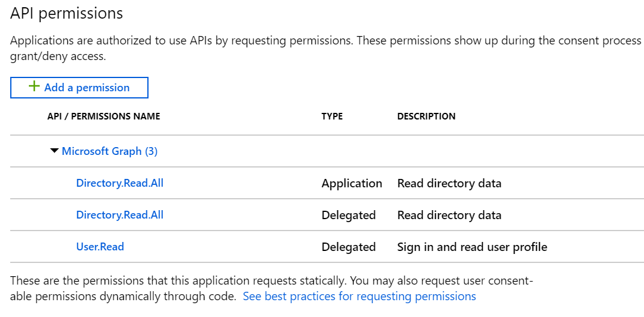The width and height of the screenshot is (644, 317).
Task: Click the Delegated type cell of Directory.Read.All
Action: point(349,215)
